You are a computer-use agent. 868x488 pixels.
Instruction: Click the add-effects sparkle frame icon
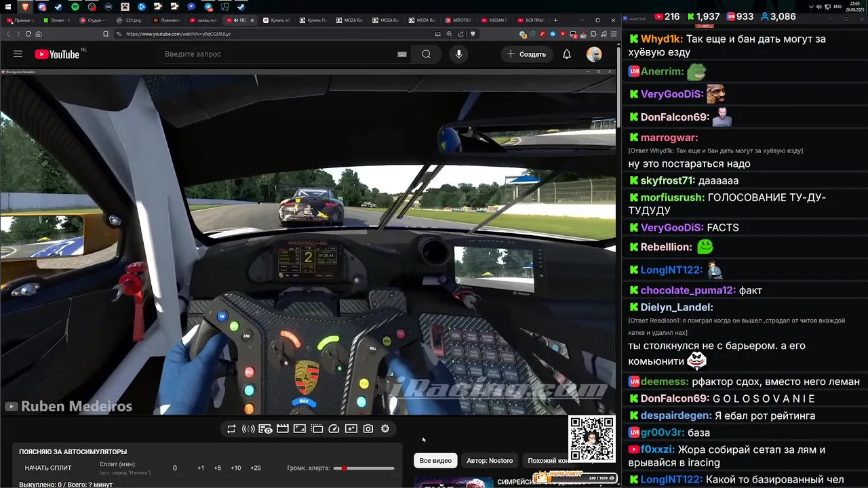point(351,429)
